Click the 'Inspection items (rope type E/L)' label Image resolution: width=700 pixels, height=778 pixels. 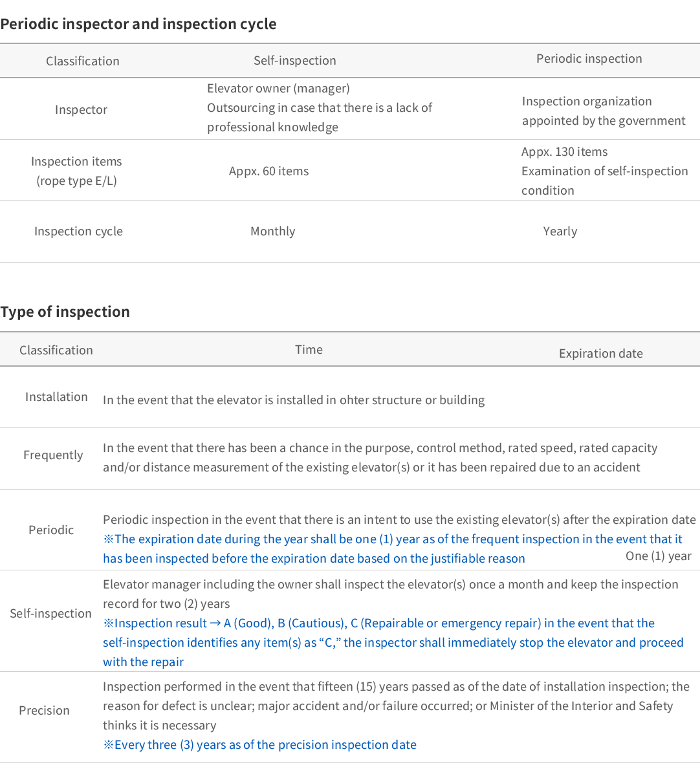76,171
